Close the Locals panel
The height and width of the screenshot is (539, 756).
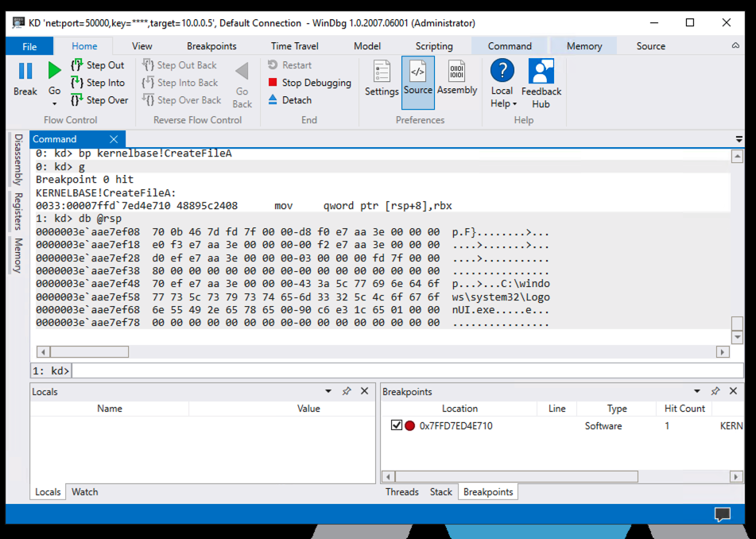click(365, 391)
